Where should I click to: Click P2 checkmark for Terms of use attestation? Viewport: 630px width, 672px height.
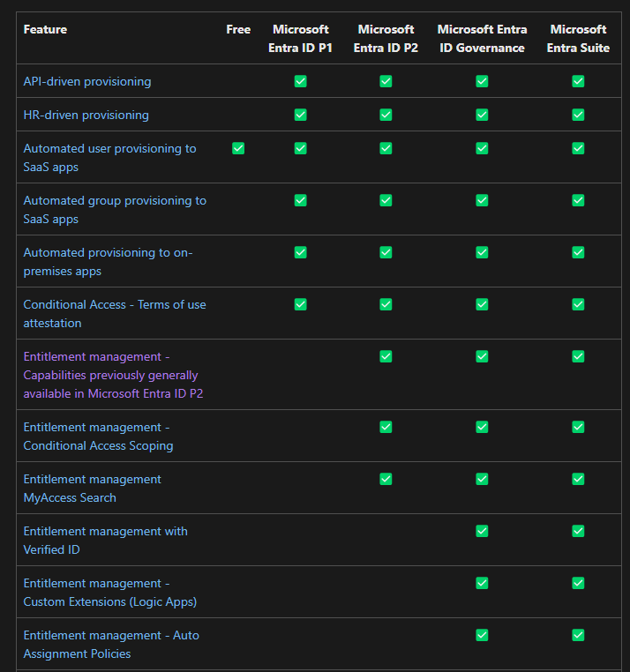[386, 305]
